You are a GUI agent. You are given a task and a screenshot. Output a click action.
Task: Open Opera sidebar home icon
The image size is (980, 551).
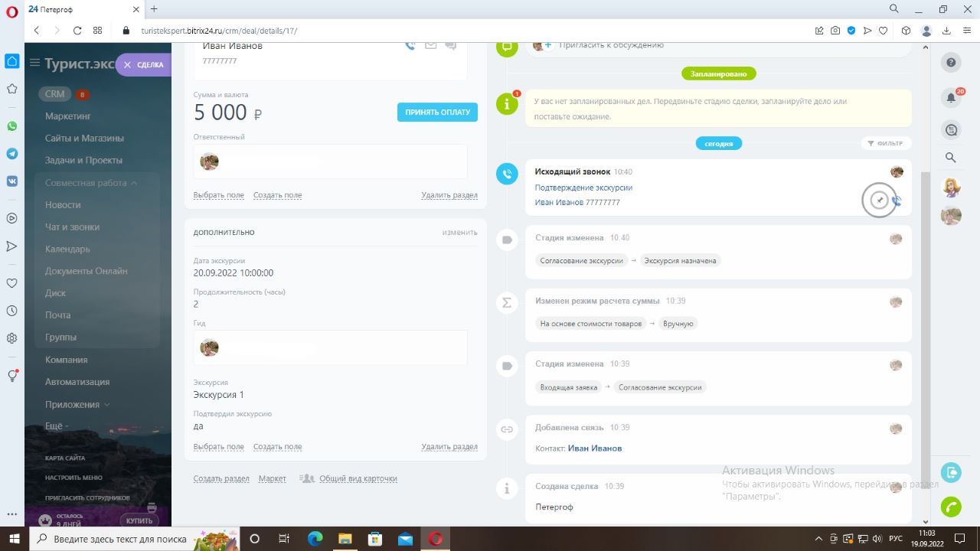point(11,61)
